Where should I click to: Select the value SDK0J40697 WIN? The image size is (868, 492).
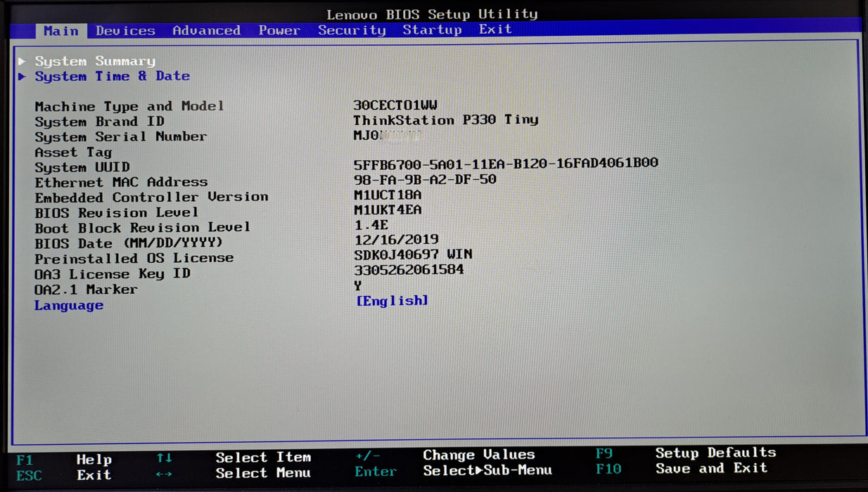click(x=413, y=254)
